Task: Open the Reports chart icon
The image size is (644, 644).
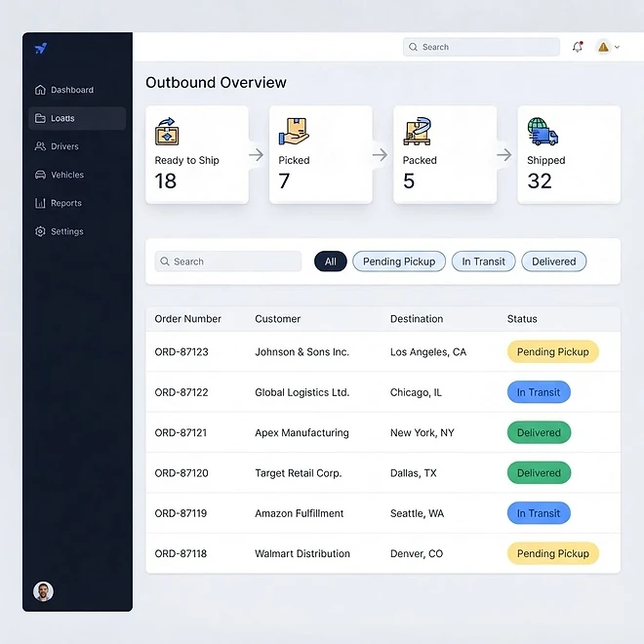Action: point(40,203)
